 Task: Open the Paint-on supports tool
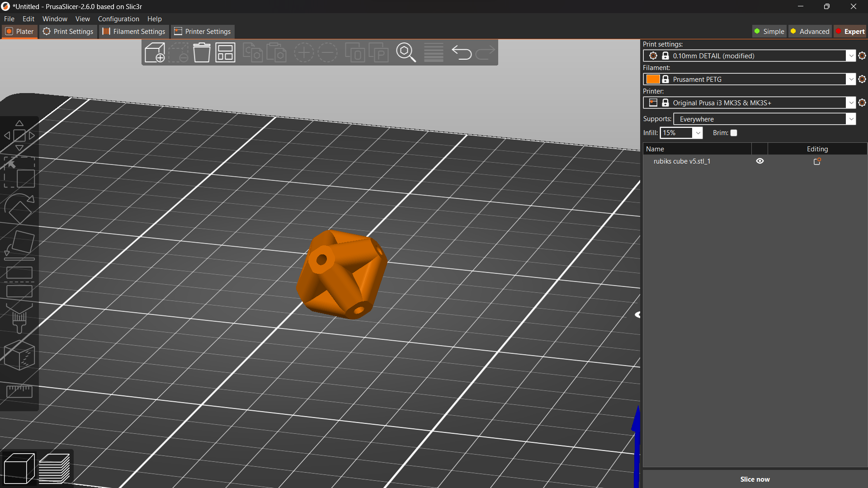click(19, 319)
